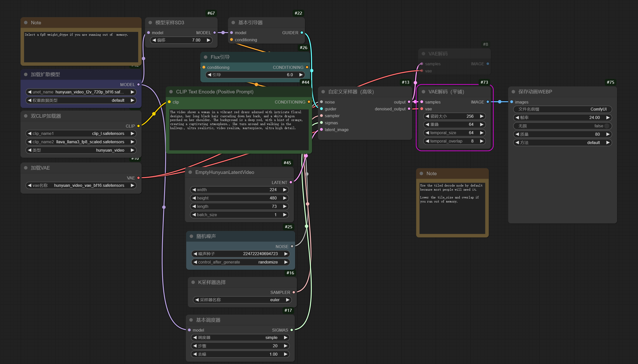
Task: Click the LATENT output socket on the EmptyHunyuanLatentVideo node
Action: click(291, 182)
